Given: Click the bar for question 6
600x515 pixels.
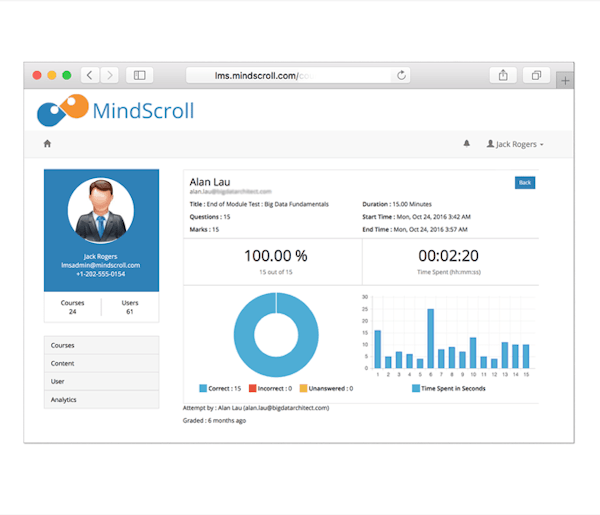Looking at the screenshot, I should point(430,338).
